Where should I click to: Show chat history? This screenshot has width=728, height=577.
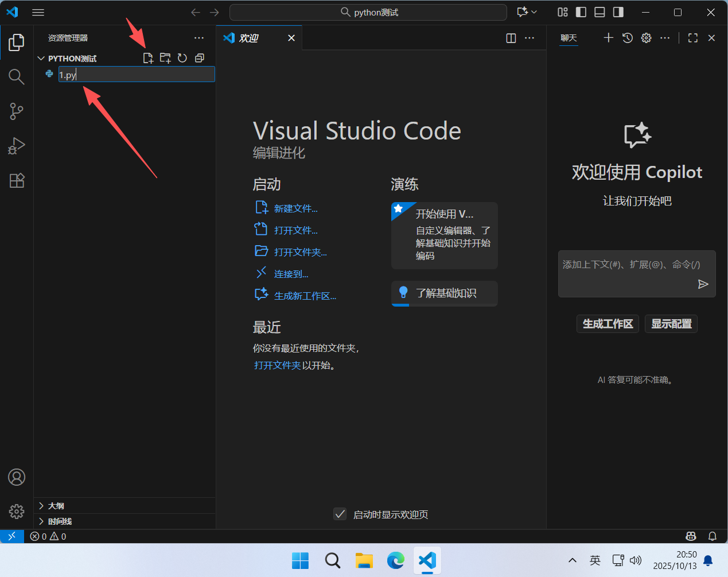tap(628, 38)
